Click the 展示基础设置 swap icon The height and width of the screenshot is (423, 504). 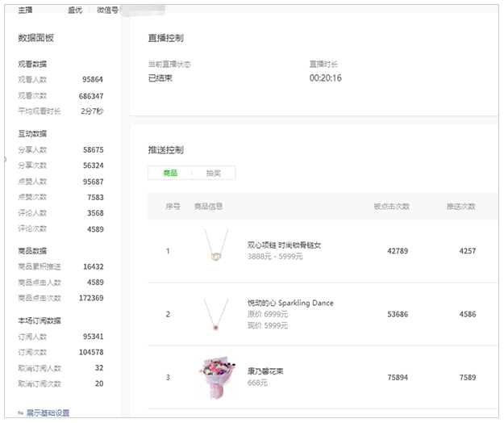click(20, 413)
